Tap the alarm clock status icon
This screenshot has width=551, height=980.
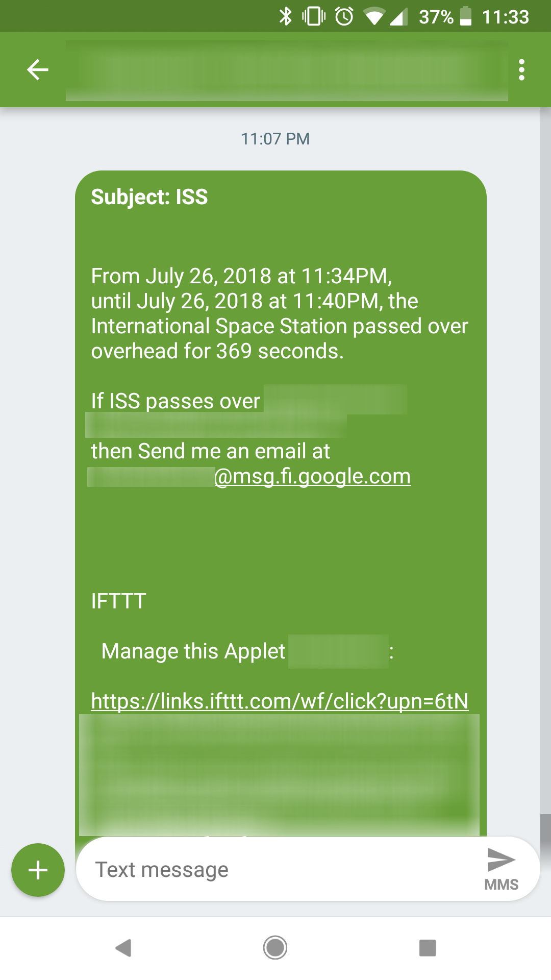[x=345, y=16]
